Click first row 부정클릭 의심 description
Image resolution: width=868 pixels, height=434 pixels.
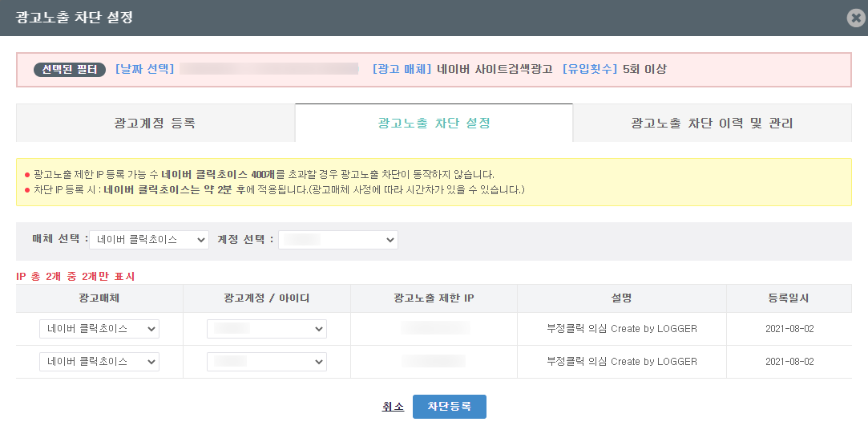622,329
